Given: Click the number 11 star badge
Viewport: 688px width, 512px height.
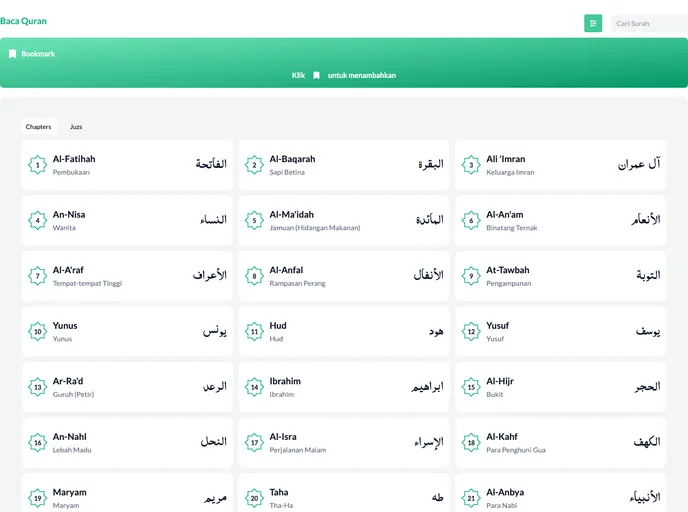Looking at the screenshot, I should pyautogui.click(x=254, y=332).
